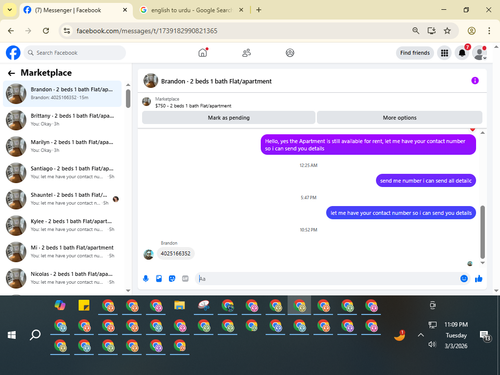Click the conversation information icon
Viewport: 500px width, 375px height.
point(475,81)
